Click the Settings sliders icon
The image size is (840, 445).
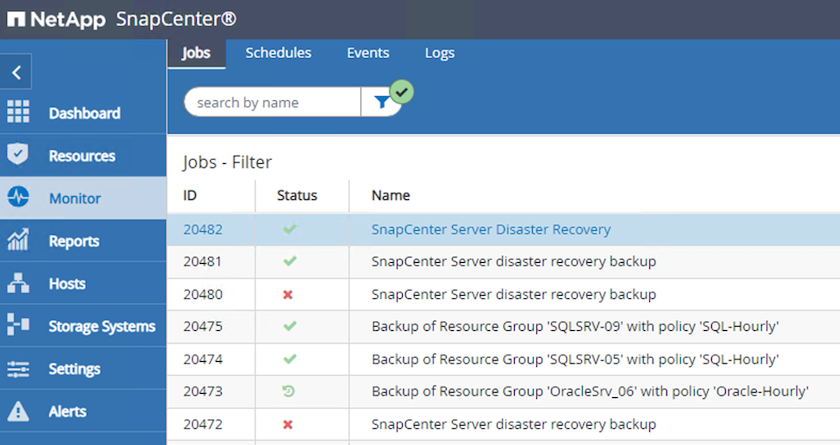pos(18,368)
